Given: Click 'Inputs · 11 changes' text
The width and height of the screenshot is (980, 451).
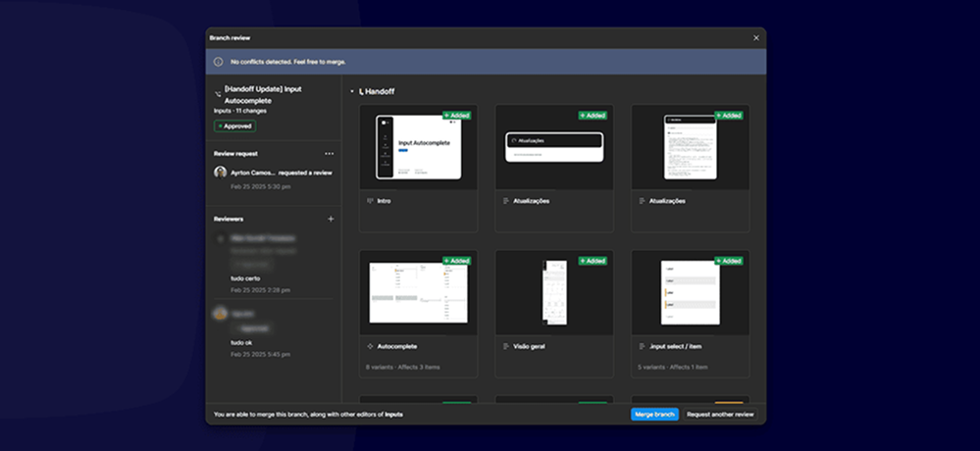Looking at the screenshot, I should pos(240,111).
